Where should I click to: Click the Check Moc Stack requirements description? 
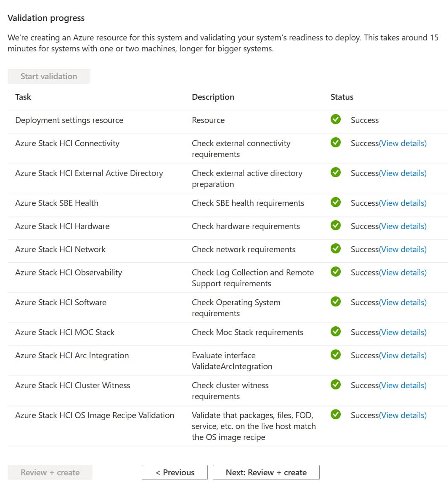pyautogui.click(x=247, y=332)
